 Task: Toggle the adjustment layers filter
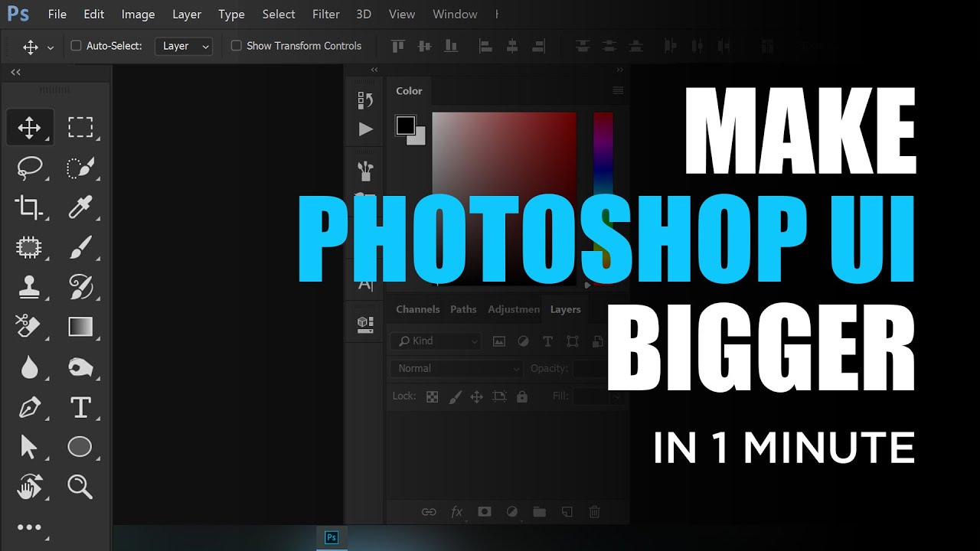(x=524, y=341)
